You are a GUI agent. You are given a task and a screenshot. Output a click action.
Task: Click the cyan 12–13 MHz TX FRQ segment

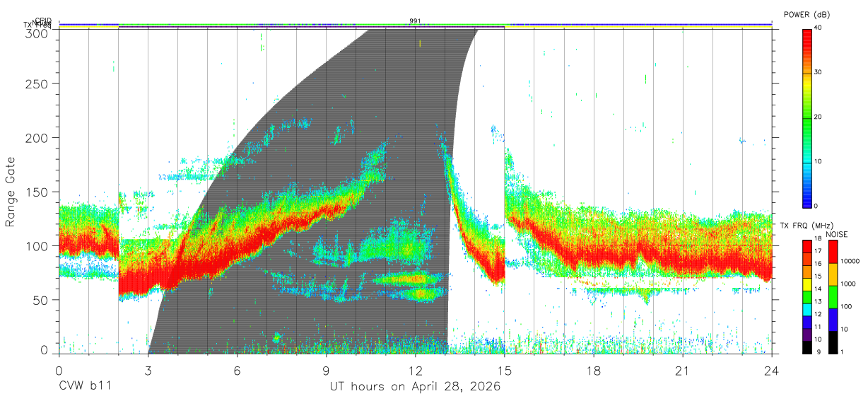coord(807,310)
